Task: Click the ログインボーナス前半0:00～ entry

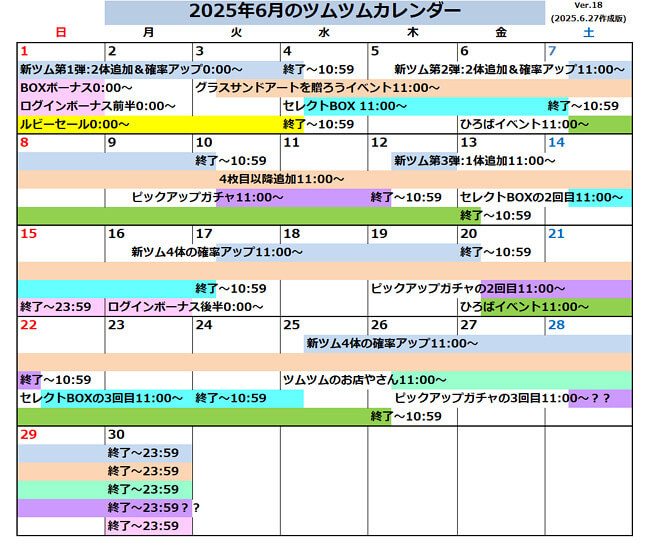Action: [x=97, y=106]
